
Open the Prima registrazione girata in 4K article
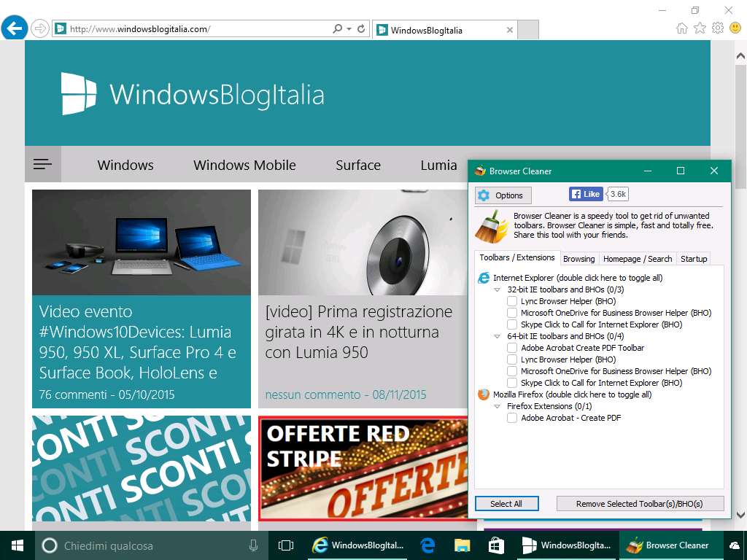tap(359, 332)
